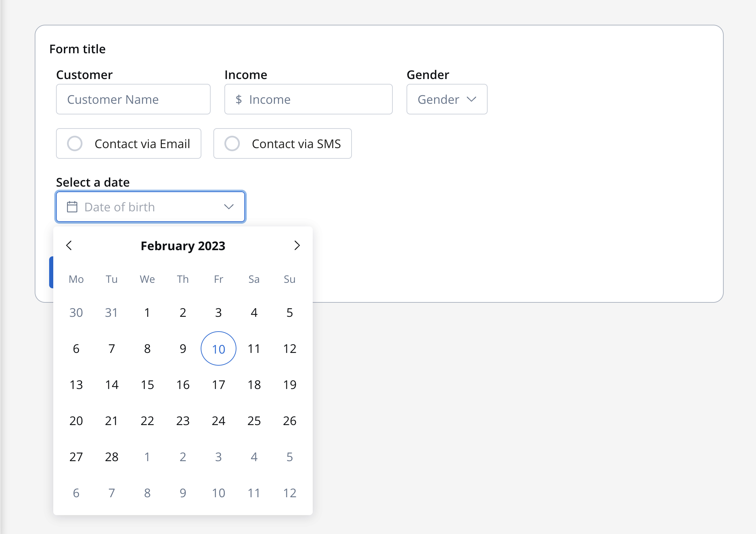756x534 pixels.
Task: Select February 28 in calendar
Action: (112, 457)
